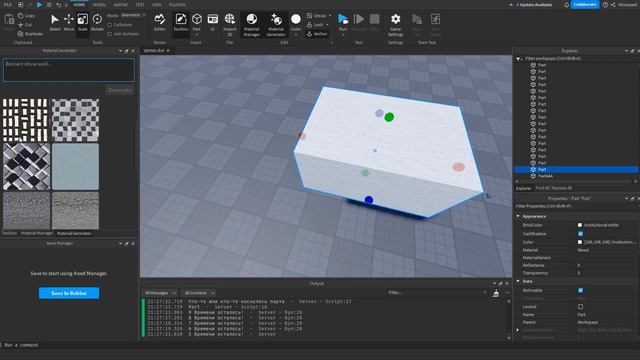The width and height of the screenshot is (640, 360).
Task: Switch to the Material Manager panel tab
Action: (37, 233)
